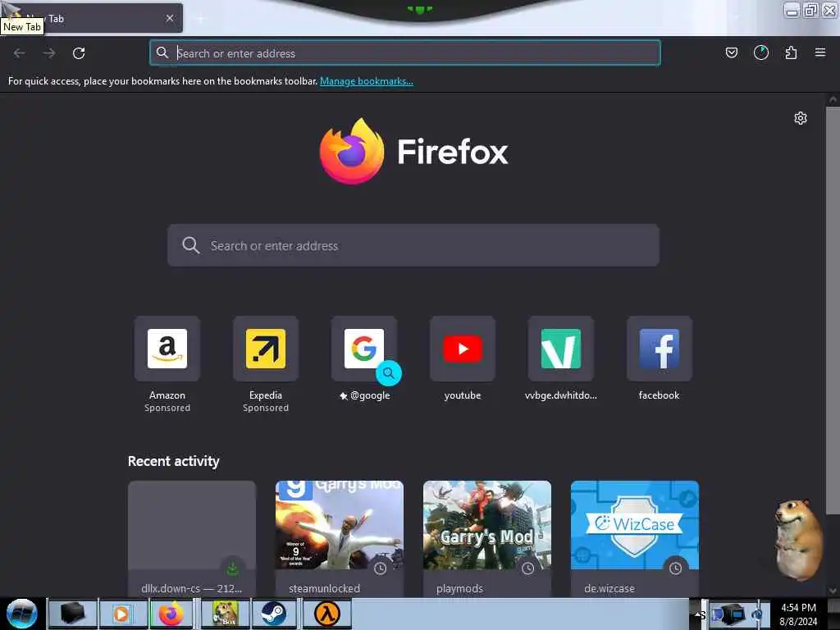
Task: Open the black box taskbar icon
Action: [x=72, y=614]
